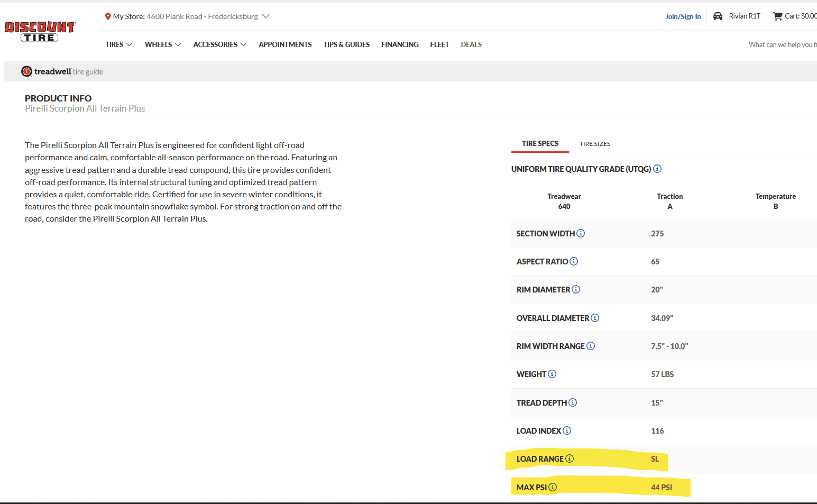Click the Rivian R1T vehicle link

(745, 16)
